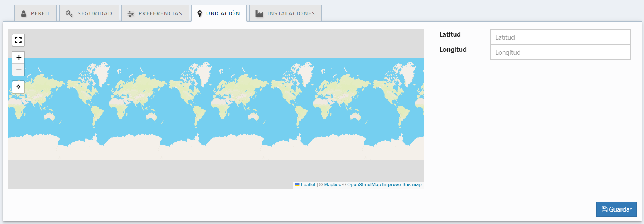Image resolution: width=644 pixels, height=224 pixels.
Task: Click the Improve this map link
Action: click(402, 185)
